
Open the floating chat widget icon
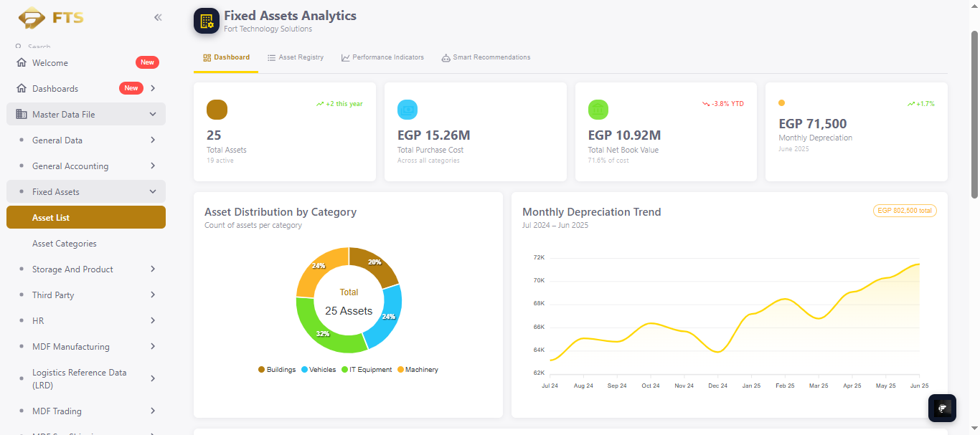click(943, 408)
